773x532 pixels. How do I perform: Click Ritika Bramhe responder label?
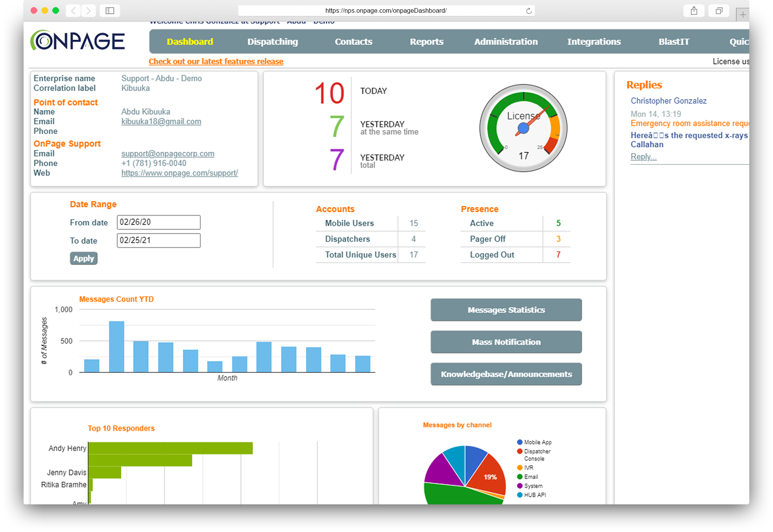point(64,484)
